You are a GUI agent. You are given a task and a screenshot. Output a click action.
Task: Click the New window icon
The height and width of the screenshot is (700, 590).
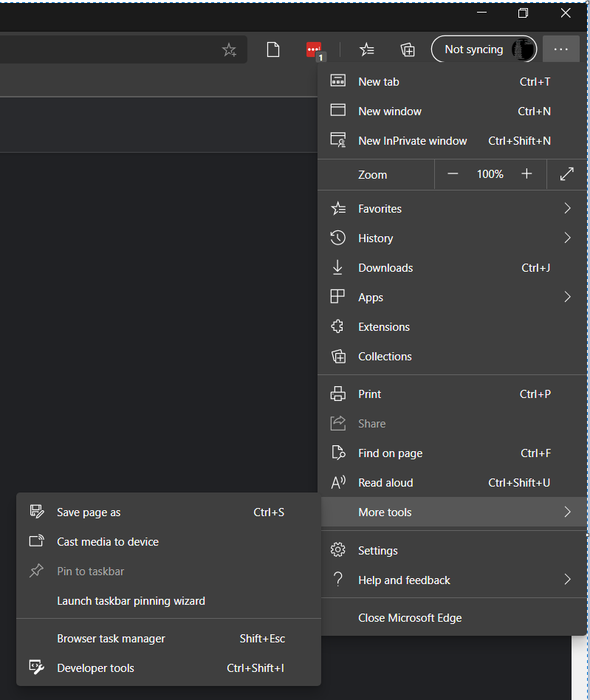[x=338, y=110]
